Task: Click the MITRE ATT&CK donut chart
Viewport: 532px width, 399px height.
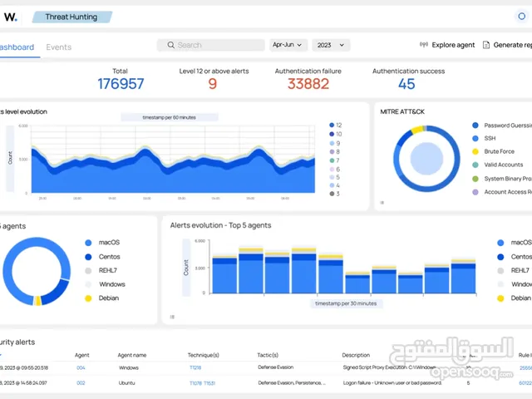Action: pyautogui.click(x=426, y=159)
